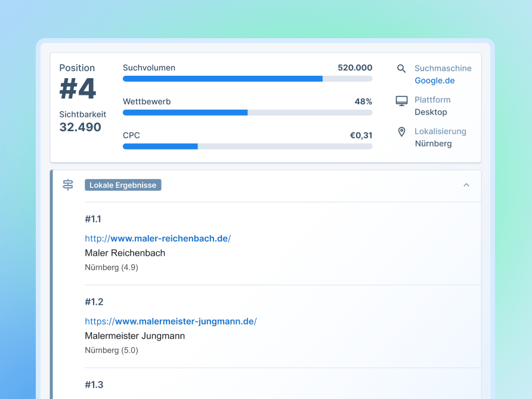Image resolution: width=532 pixels, height=399 pixels.
Task: Open the www.malermeister-jungmann.de link
Action: tap(171, 321)
